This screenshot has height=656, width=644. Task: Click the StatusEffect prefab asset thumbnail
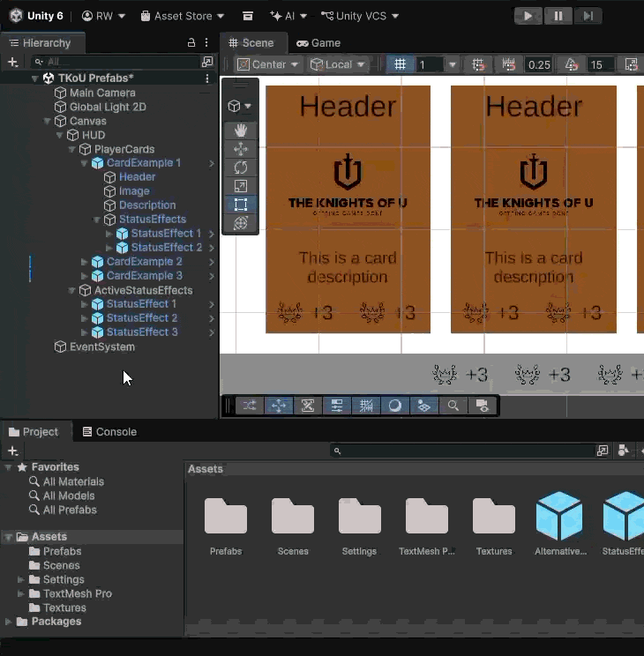click(623, 516)
